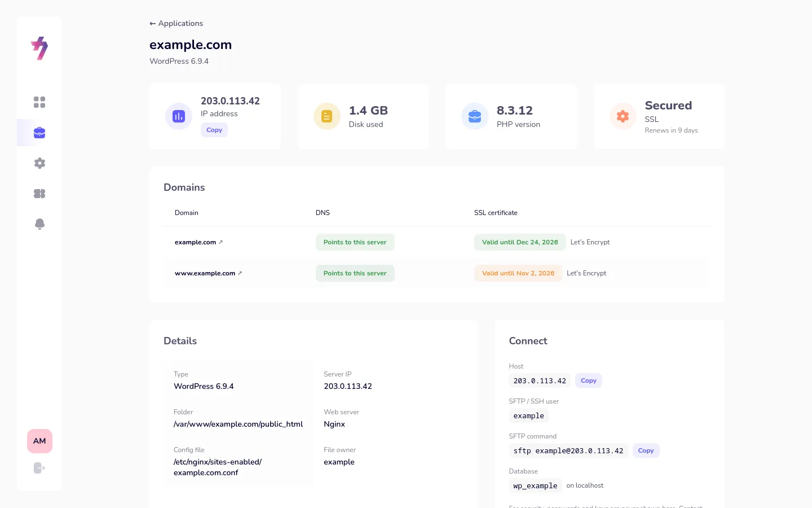Click the folder path /var/www/example.com/public_html

[x=239, y=424]
